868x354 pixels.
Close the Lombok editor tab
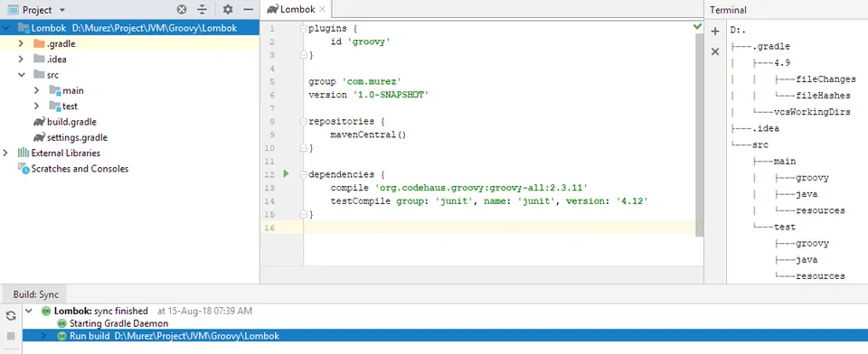click(322, 9)
